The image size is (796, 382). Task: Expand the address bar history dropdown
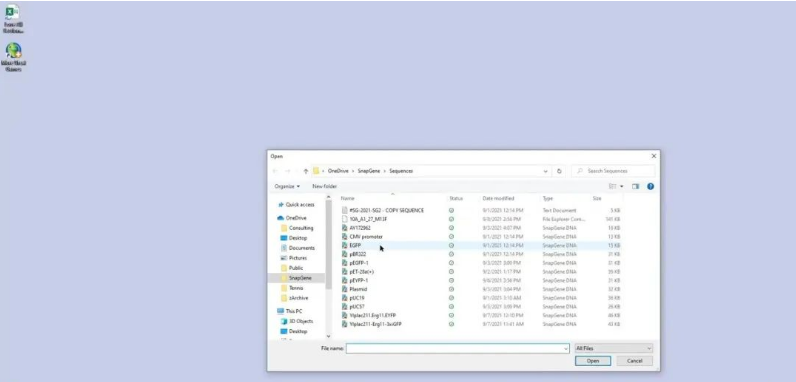(x=546, y=171)
